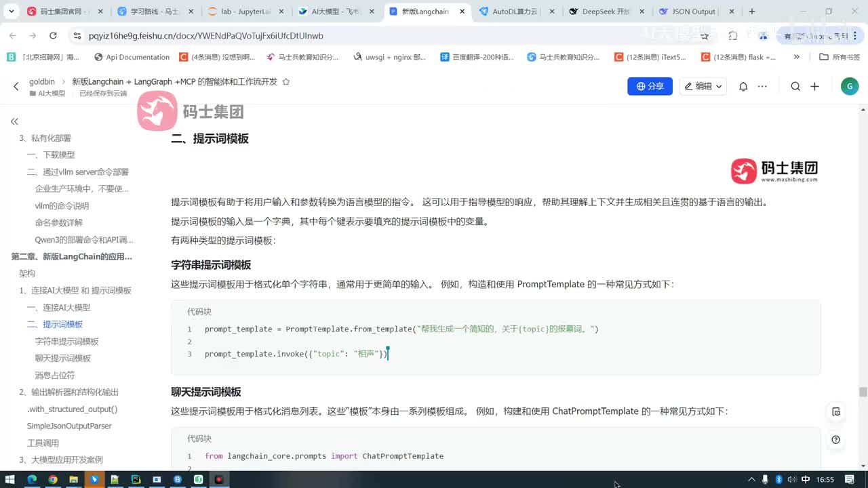Open the 百度翻译 bookmark
Screen dimensions: 868x488
coord(478,57)
